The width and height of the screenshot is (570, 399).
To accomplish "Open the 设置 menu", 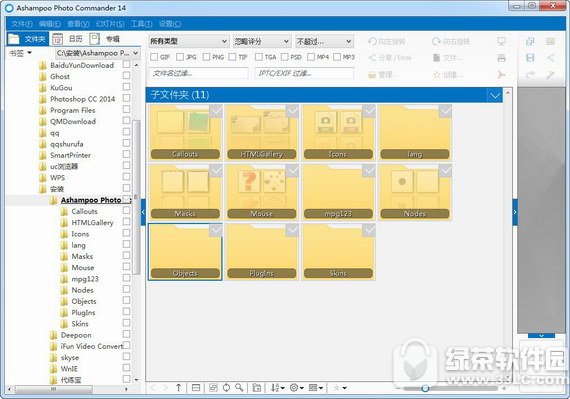I will pos(170,24).
